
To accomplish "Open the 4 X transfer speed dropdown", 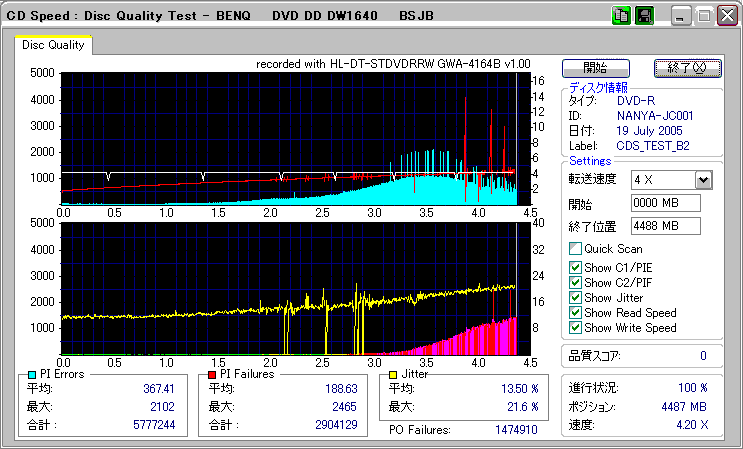I will click(703, 180).
